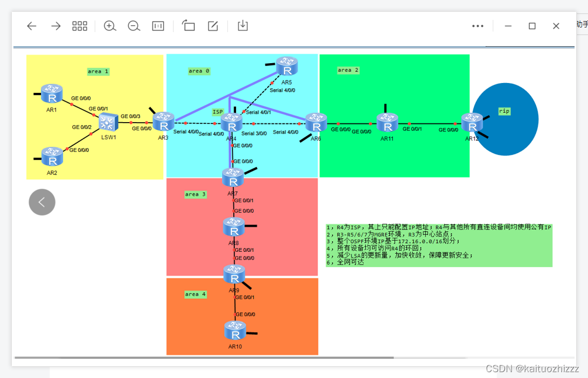Click the AR2 router icon
Viewport: 588px width, 378px height.
(x=52, y=157)
